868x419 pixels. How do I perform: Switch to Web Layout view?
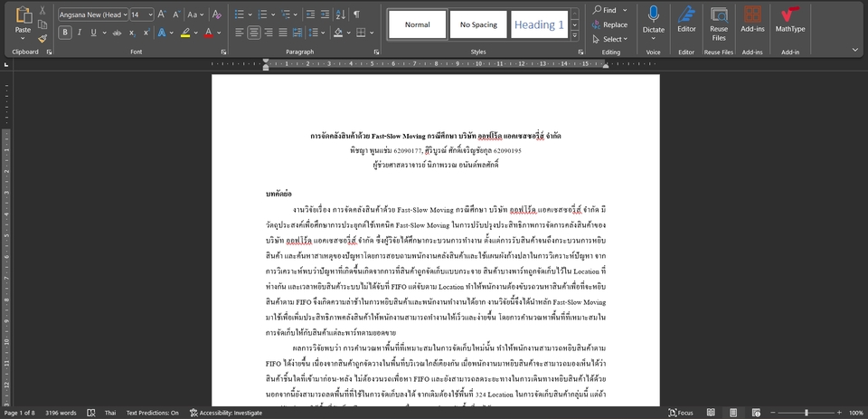click(x=756, y=413)
